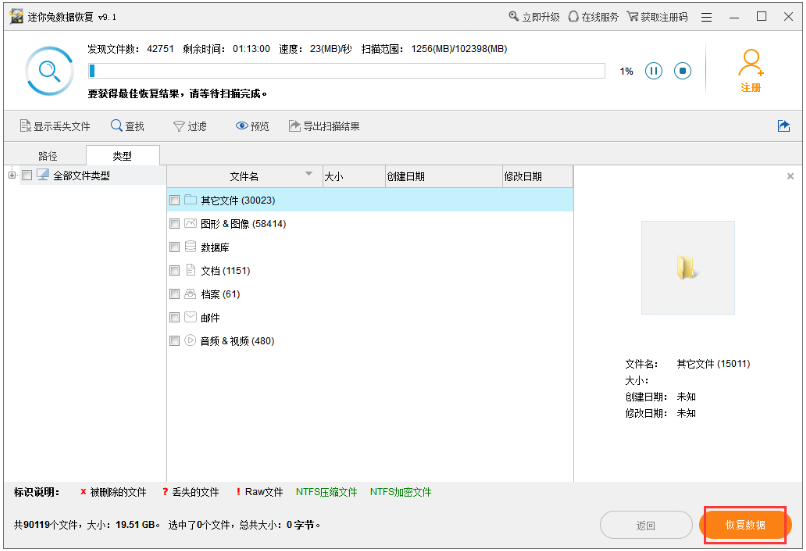Click the app logo in title bar
The image size is (806, 551).
(x=16, y=16)
